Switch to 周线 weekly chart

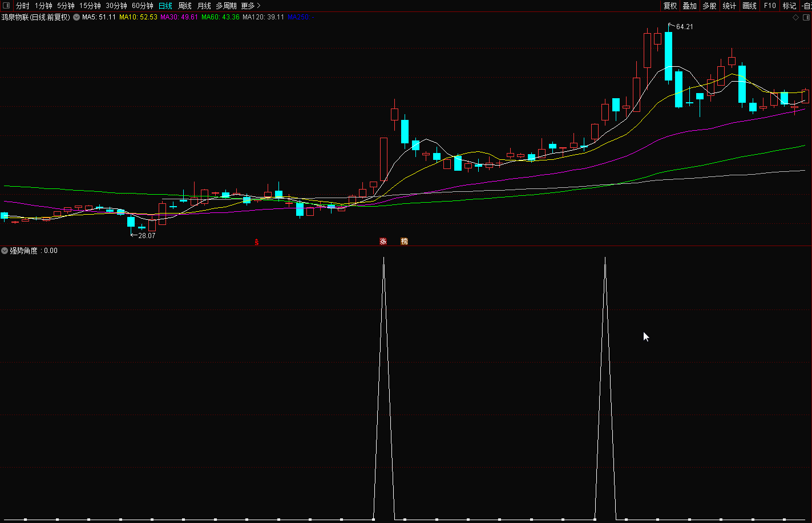pos(185,6)
